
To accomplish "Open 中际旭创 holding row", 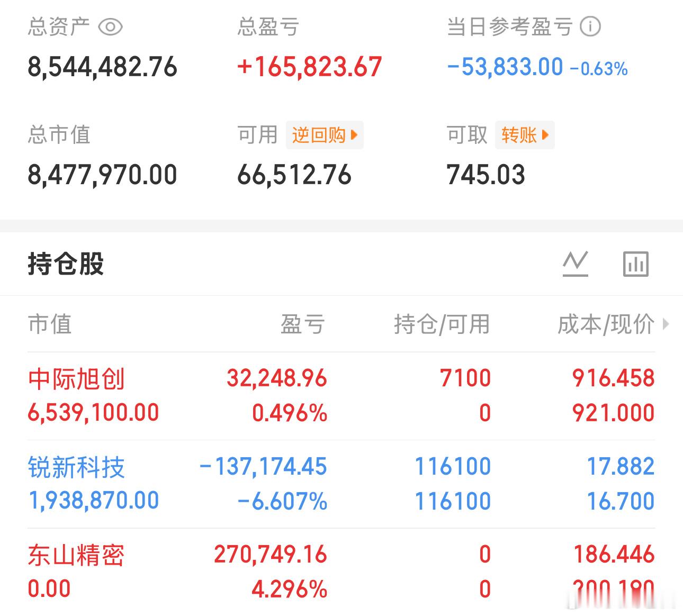I will coord(341,396).
